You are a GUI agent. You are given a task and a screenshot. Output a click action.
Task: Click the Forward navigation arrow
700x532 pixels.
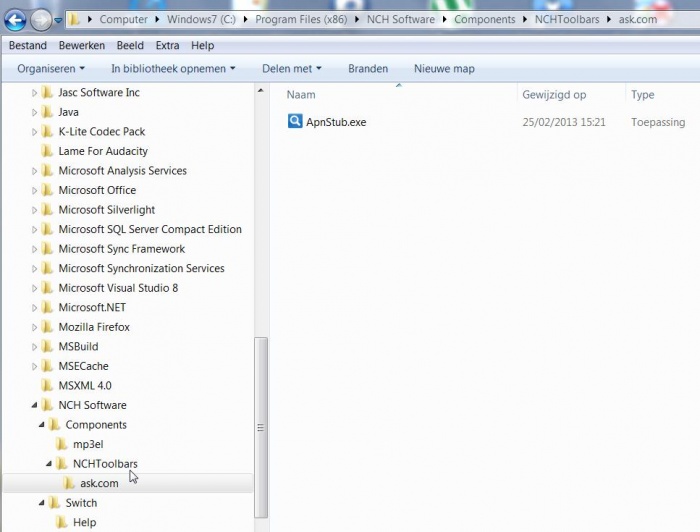(x=41, y=20)
